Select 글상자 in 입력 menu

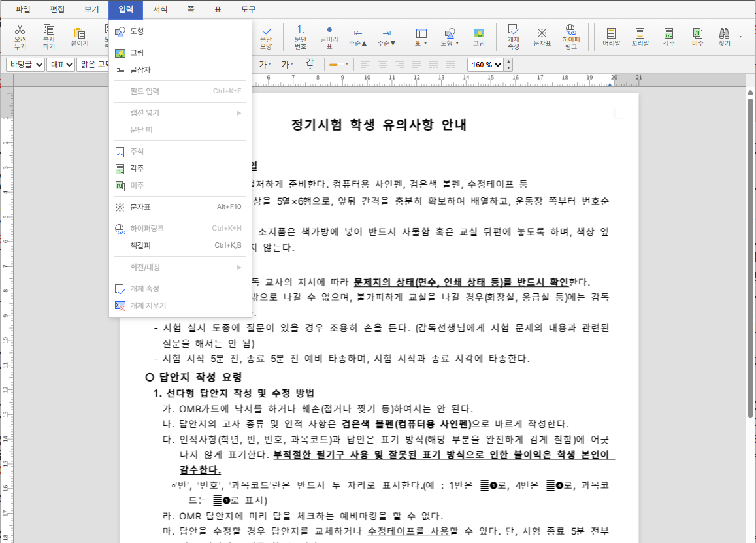coord(180,70)
